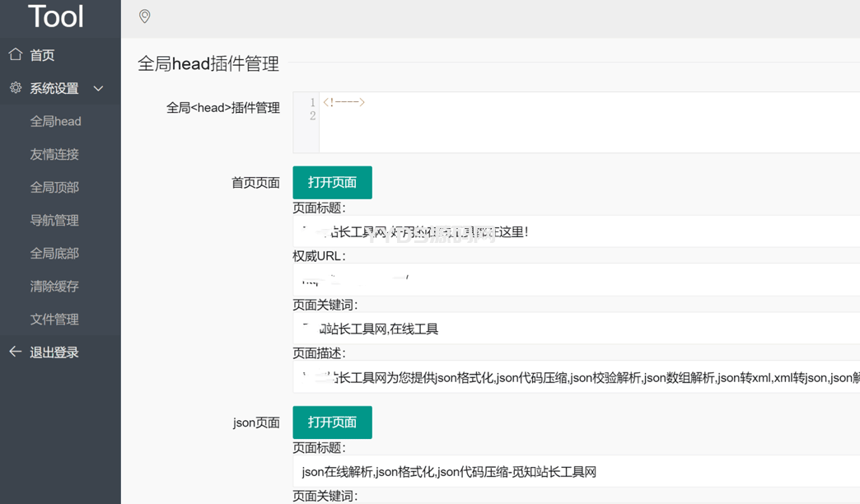The height and width of the screenshot is (504, 860).
Task: Open 全局顶部 settings
Action: (x=54, y=187)
